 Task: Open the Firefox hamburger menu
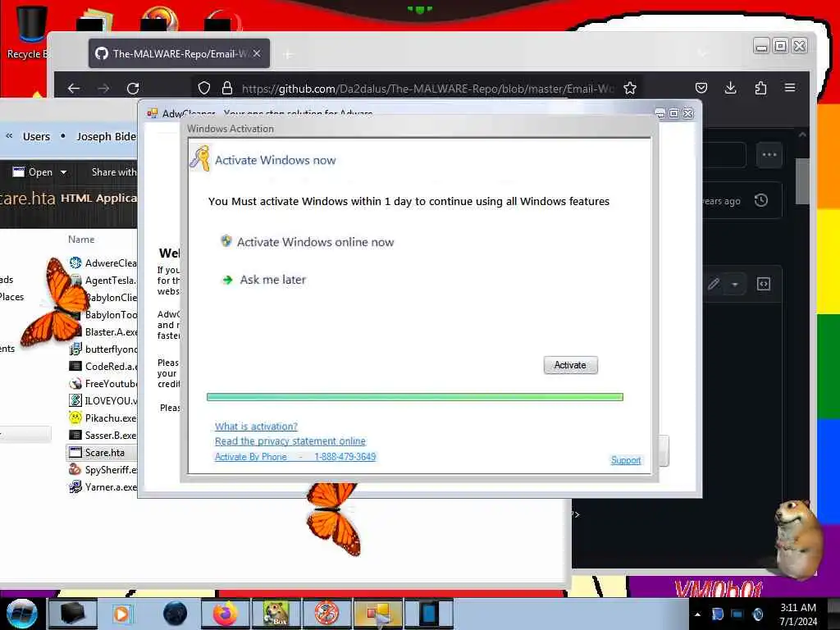point(790,88)
